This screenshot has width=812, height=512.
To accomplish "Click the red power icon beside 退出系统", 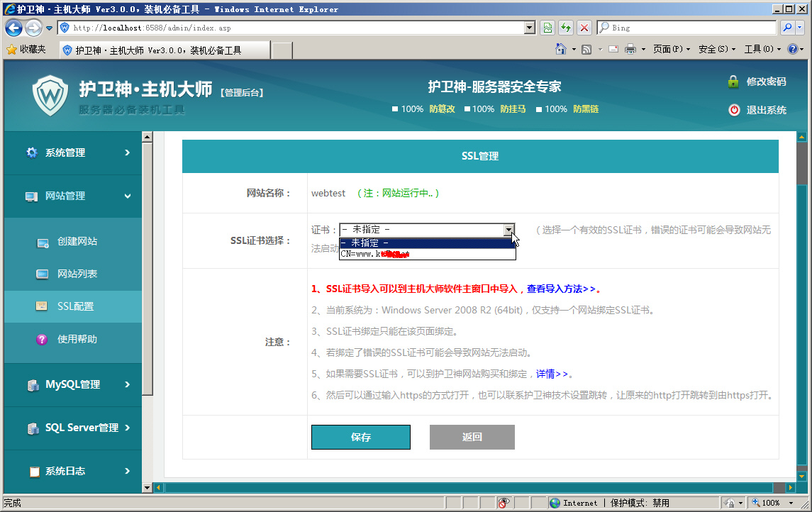I will tap(733, 110).
